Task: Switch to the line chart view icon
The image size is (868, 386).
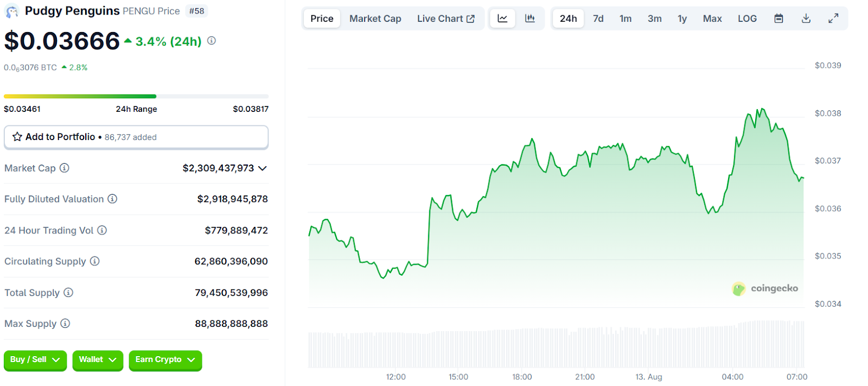Action: pyautogui.click(x=502, y=18)
